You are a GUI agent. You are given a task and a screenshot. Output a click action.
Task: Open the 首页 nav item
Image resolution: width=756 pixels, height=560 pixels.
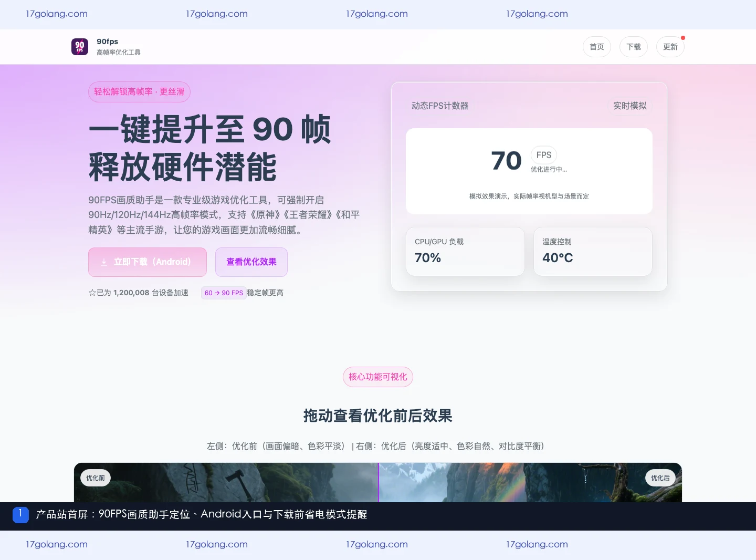597,47
